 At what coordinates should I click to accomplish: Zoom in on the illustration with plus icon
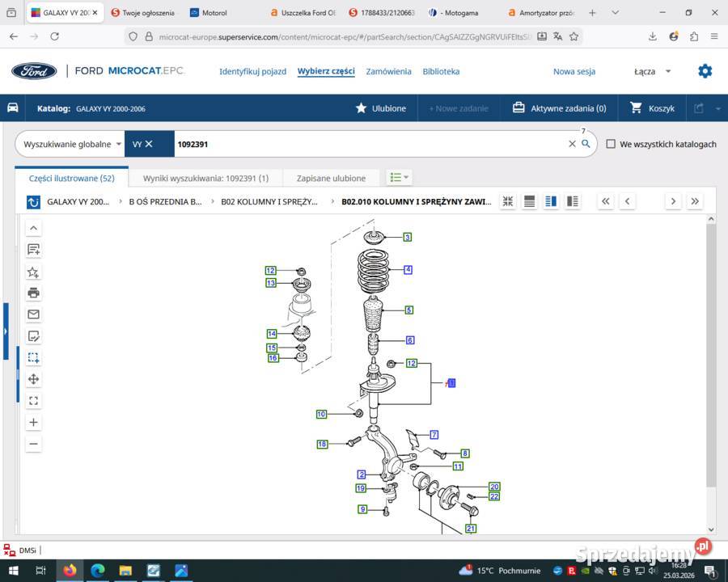tap(33, 422)
